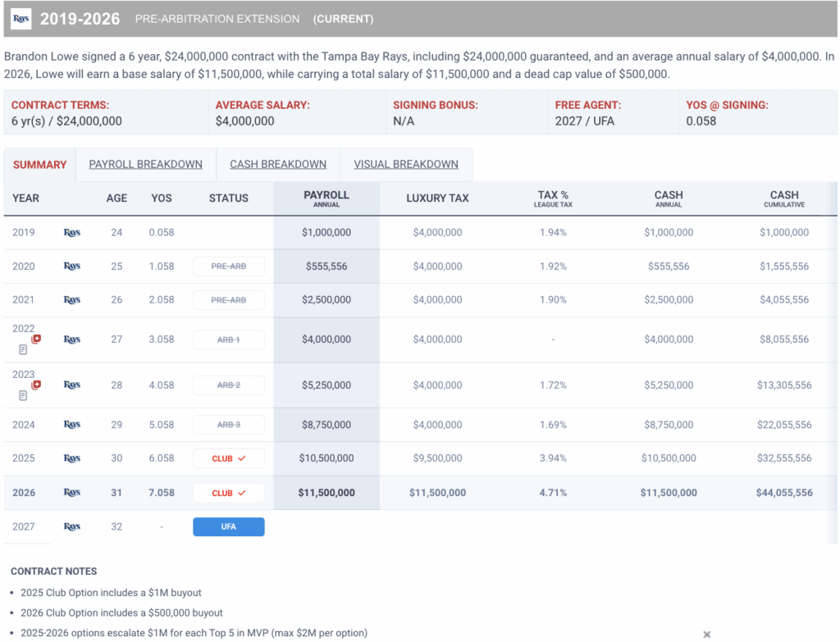Select the Summary tab

pyautogui.click(x=39, y=165)
